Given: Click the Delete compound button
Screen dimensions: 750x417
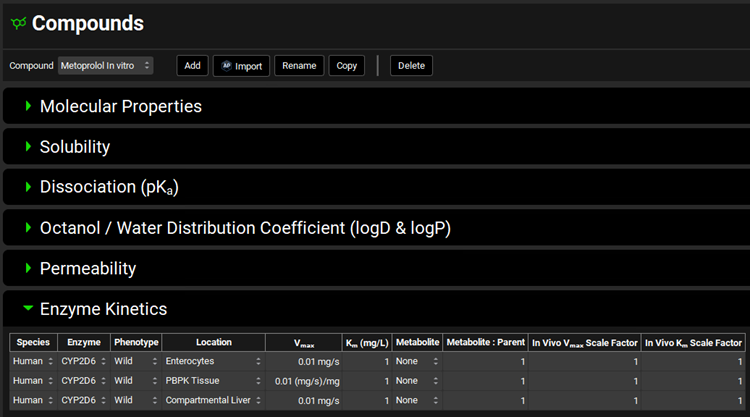Looking at the screenshot, I should 411,66.
